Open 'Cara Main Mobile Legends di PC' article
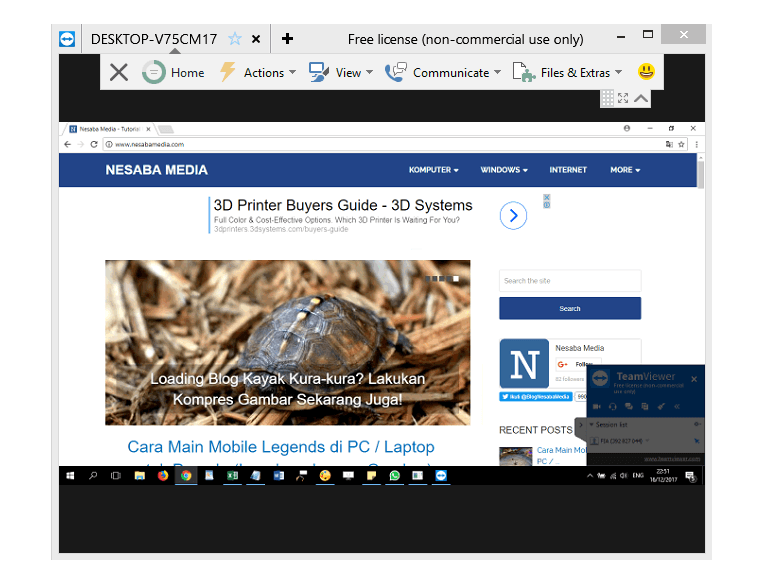 [281, 446]
